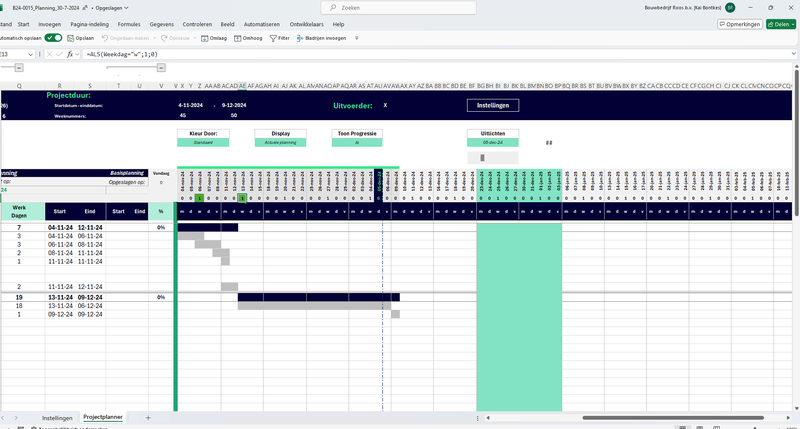Switch to the Instellingen sheet tab
The width and height of the screenshot is (800, 429).
click(x=57, y=418)
